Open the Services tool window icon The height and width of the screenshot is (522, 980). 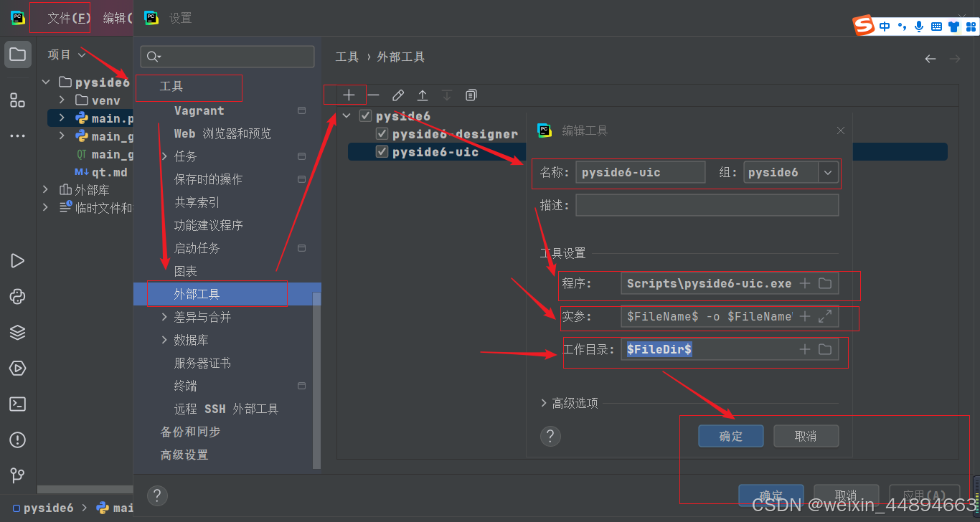18,368
